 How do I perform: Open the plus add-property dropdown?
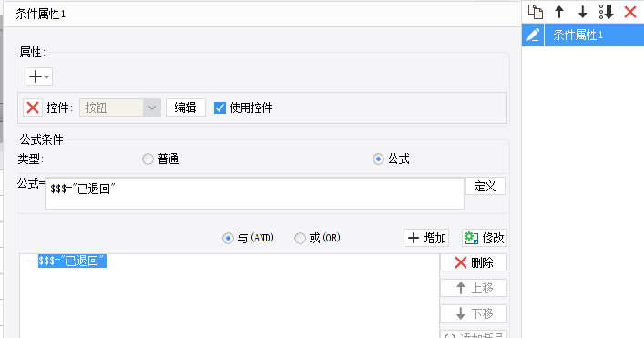tap(39, 77)
